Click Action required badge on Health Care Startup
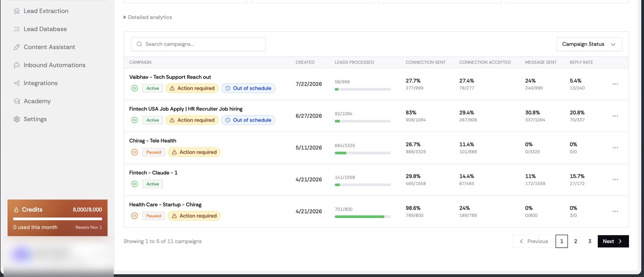 [x=194, y=216]
